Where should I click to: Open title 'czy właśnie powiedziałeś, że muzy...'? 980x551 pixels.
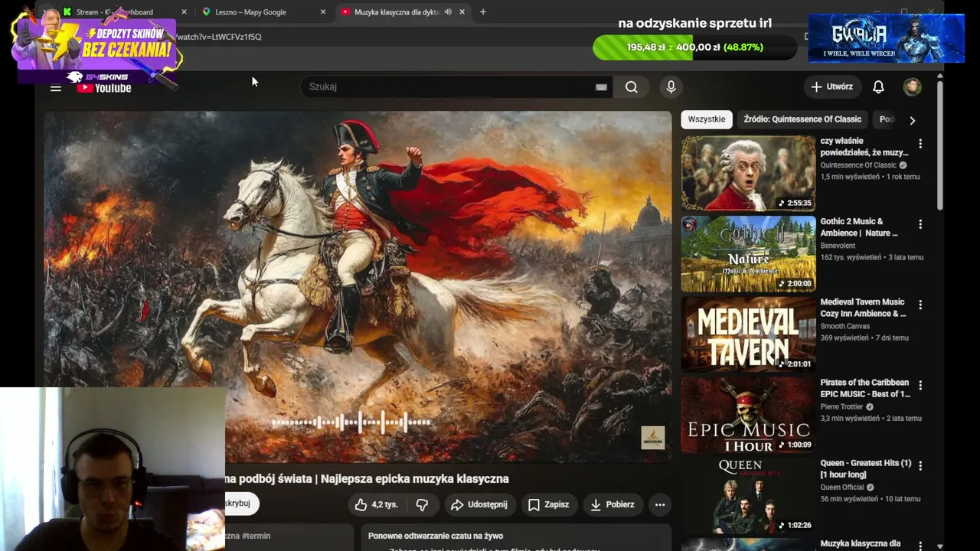(x=864, y=147)
